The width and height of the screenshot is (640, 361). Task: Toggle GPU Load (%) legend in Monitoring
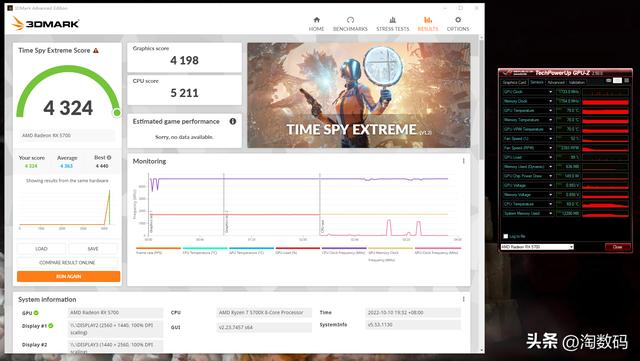click(x=298, y=251)
